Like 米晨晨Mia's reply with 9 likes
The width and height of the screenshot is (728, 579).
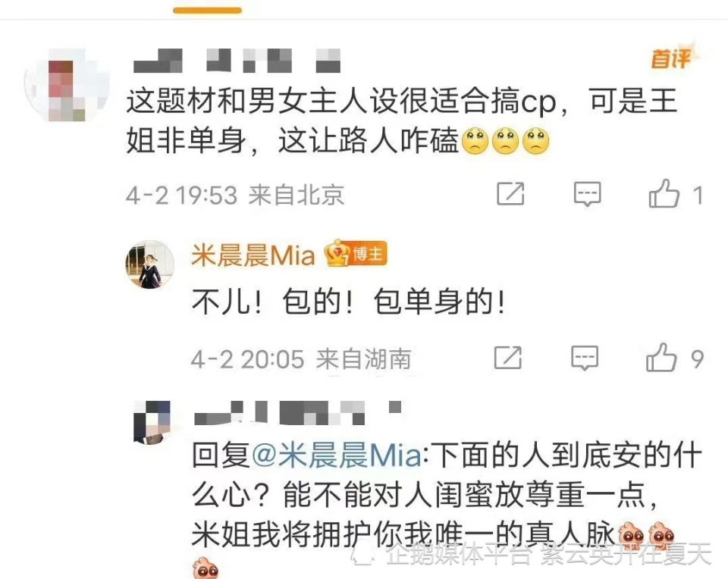(x=661, y=358)
